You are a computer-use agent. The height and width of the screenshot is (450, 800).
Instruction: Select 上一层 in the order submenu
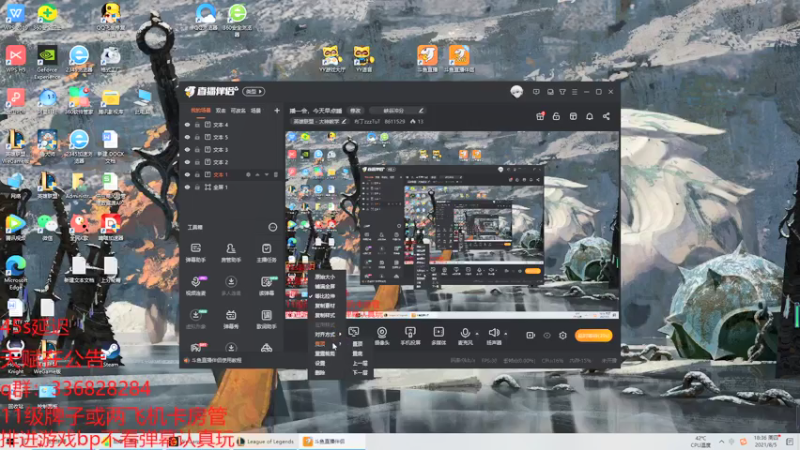(x=360, y=363)
